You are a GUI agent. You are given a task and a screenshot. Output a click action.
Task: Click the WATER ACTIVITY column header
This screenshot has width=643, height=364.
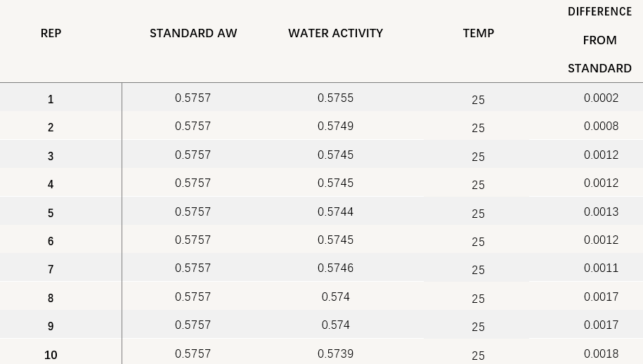click(335, 33)
